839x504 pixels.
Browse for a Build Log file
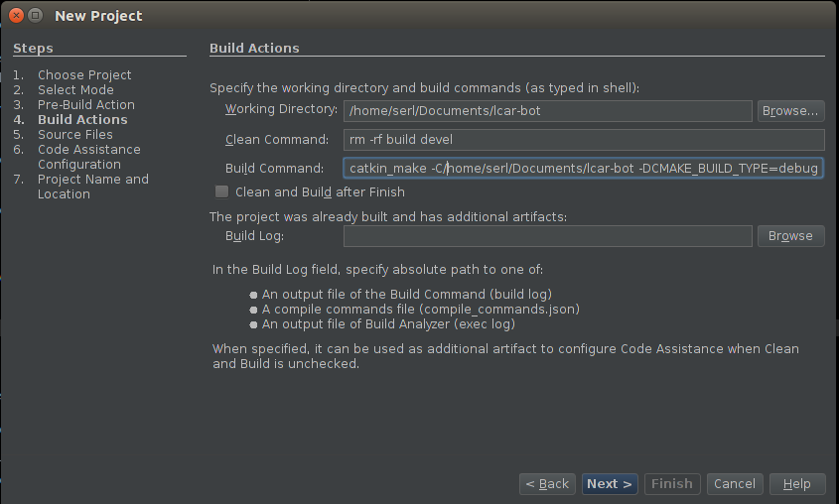click(790, 236)
